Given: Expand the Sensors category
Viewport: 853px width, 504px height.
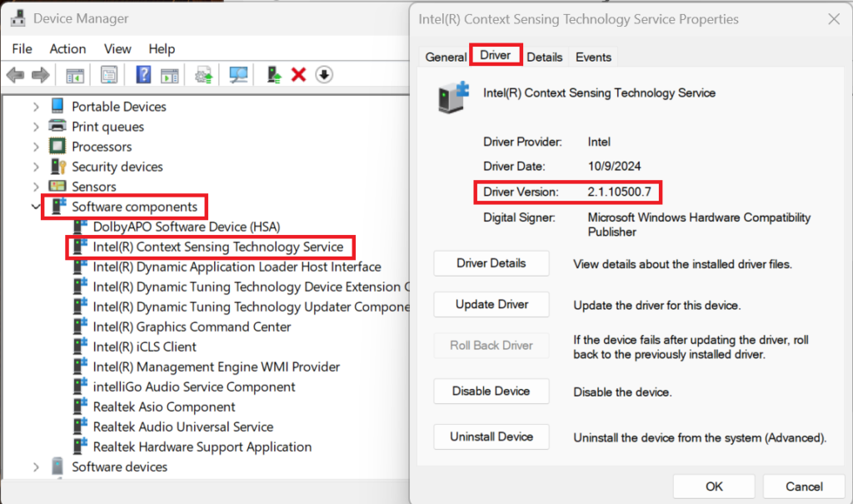Looking at the screenshot, I should coord(36,187).
